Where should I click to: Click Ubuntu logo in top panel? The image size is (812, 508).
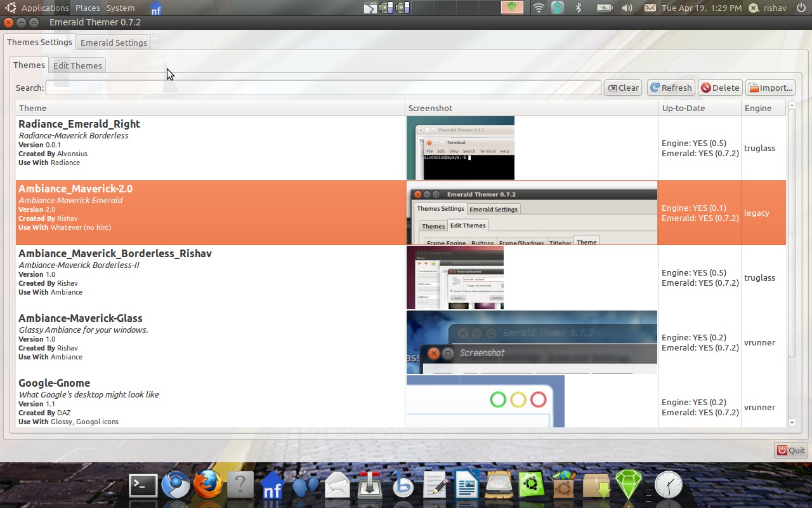pyautogui.click(x=10, y=8)
